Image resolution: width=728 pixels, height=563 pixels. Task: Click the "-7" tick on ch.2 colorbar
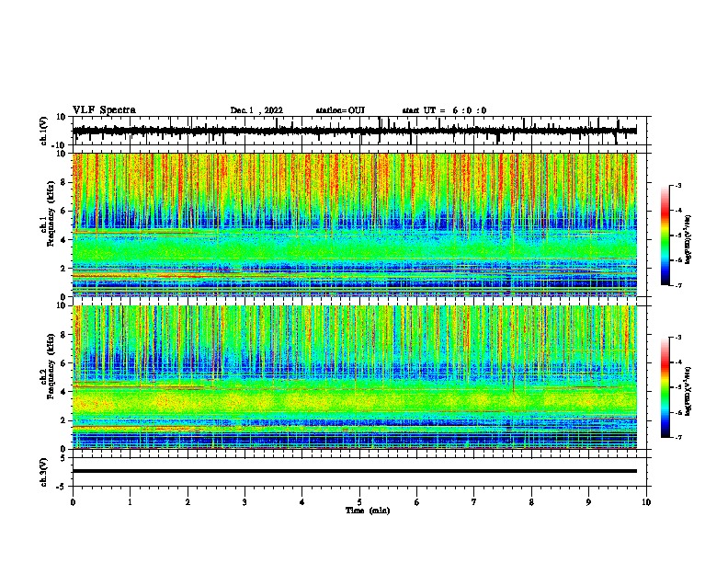coord(678,438)
